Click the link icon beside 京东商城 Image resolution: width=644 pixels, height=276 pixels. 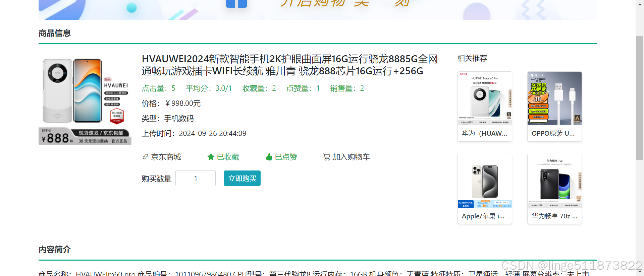coord(145,157)
